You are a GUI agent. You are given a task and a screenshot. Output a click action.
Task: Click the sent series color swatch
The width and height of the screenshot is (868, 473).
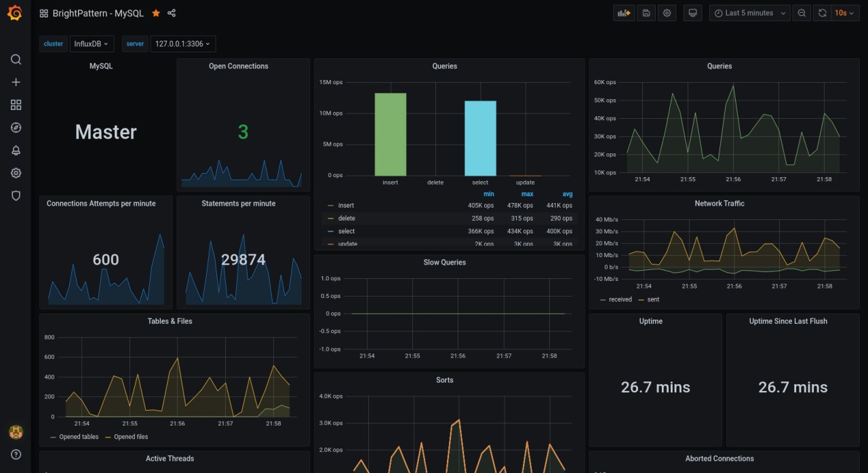(x=641, y=299)
